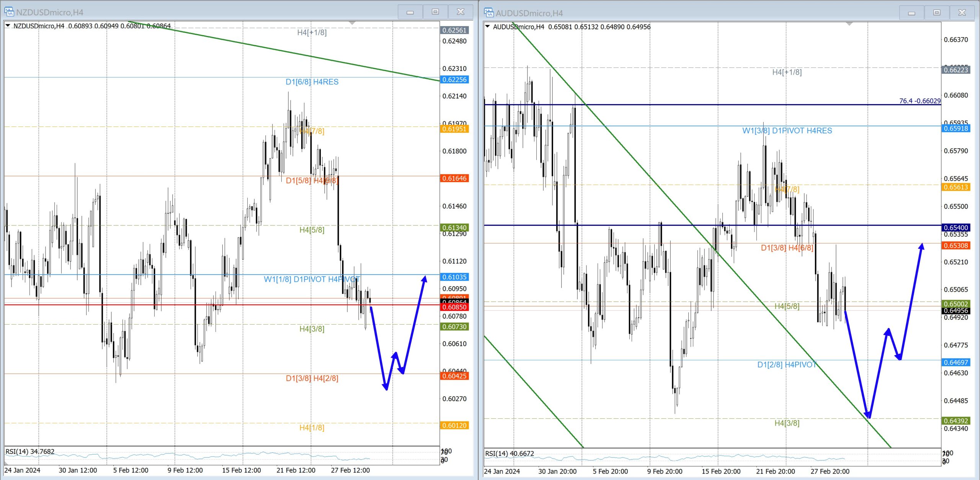Select the RSI(14) 40.6672 indicator label
This screenshot has height=480, width=980.
coord(510,453)
